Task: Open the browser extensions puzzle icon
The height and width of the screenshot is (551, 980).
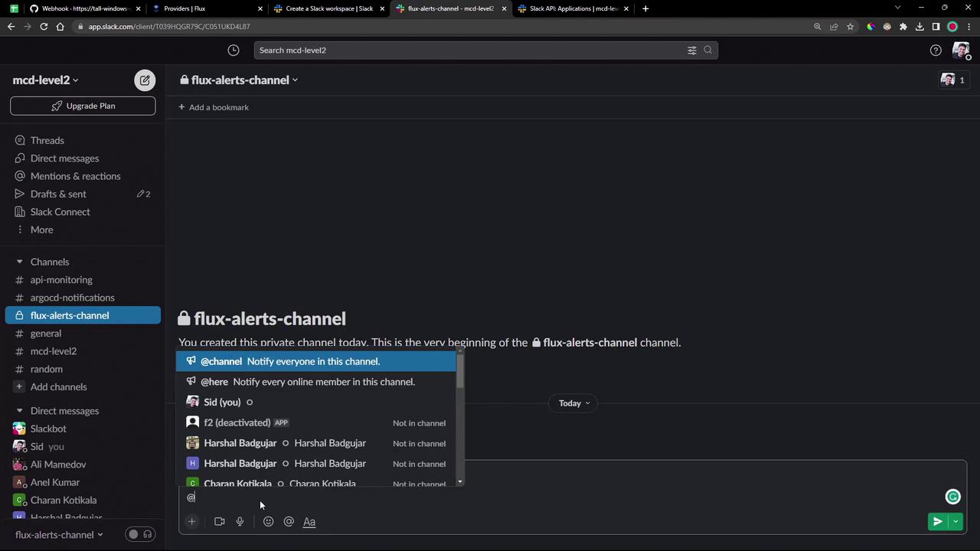Action: pos(903,27)
